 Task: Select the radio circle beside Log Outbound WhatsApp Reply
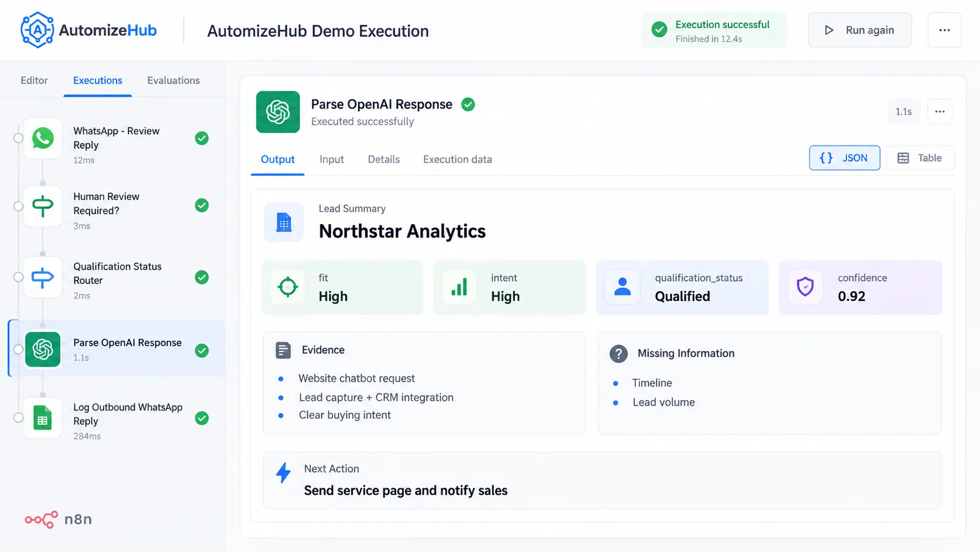[x=18, y=418]
